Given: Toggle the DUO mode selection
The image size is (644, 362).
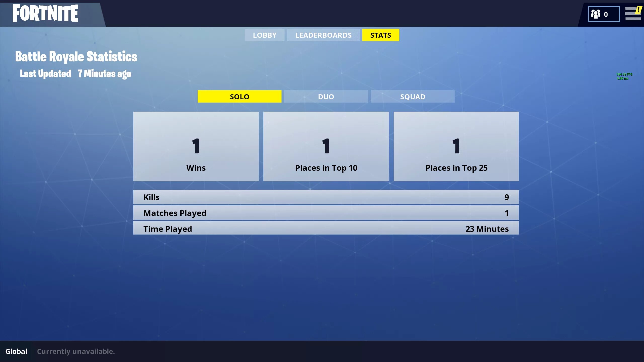Looking at the screenshot, I should [x=326, y=96].
